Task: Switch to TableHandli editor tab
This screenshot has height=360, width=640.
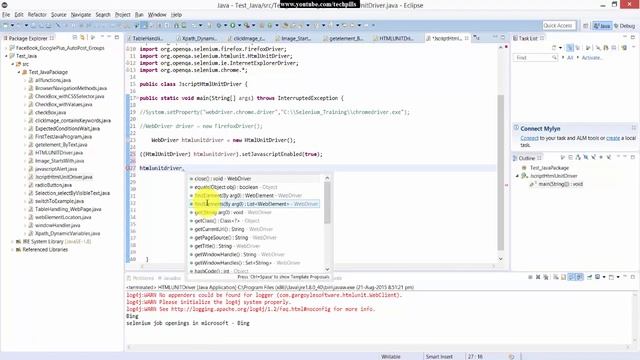Action: [x=145, y=38]
